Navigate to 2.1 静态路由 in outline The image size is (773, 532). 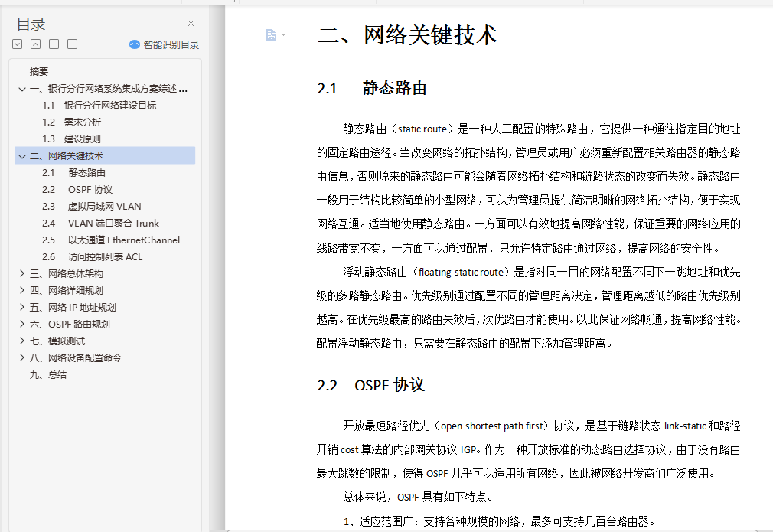click(x=73, y=172)
